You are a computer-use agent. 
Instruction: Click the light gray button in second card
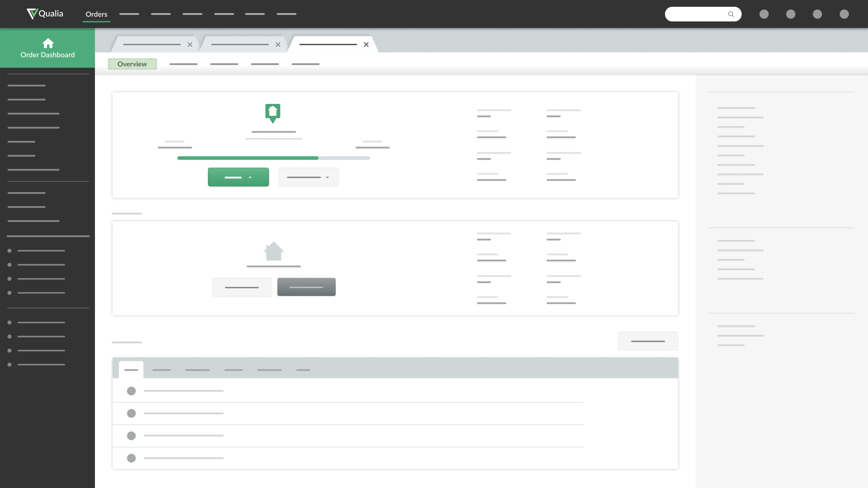[242, 287]
